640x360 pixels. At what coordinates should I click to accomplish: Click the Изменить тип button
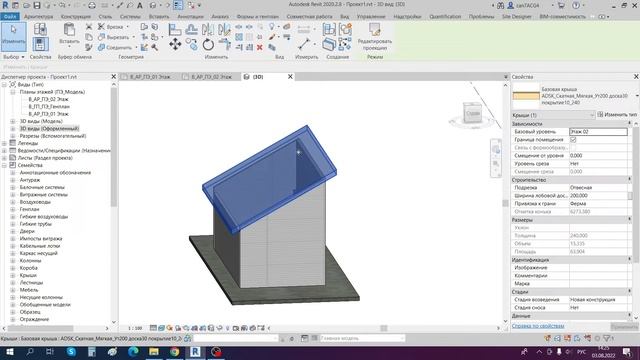617,115
